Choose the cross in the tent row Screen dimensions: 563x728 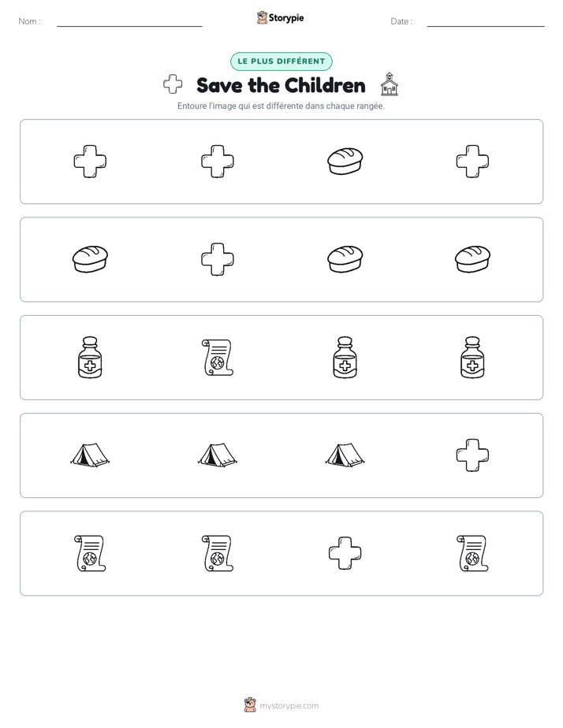pos(472,455)
